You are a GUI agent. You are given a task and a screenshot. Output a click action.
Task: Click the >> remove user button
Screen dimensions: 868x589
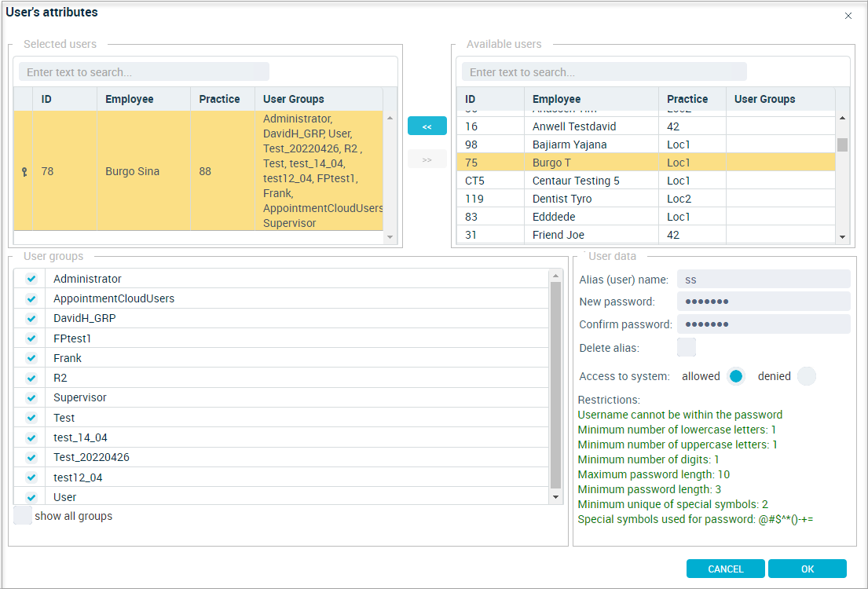[x=427, y=159]
